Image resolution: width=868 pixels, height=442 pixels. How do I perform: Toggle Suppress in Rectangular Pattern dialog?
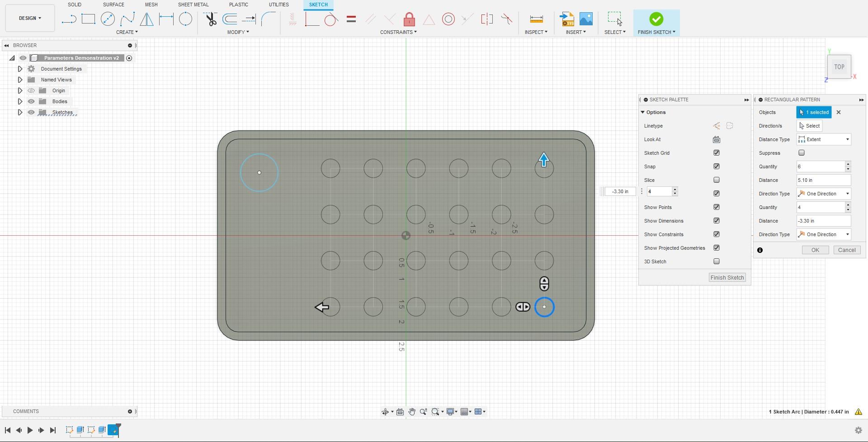tap(802, 153)
